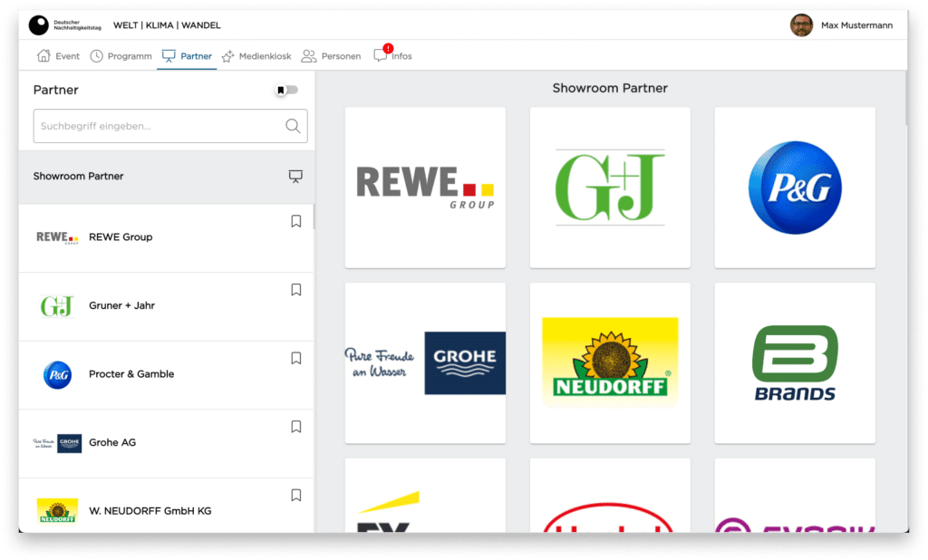Open the Event tab
This screenshot has width=928, height=560.
tap(57, 55)
